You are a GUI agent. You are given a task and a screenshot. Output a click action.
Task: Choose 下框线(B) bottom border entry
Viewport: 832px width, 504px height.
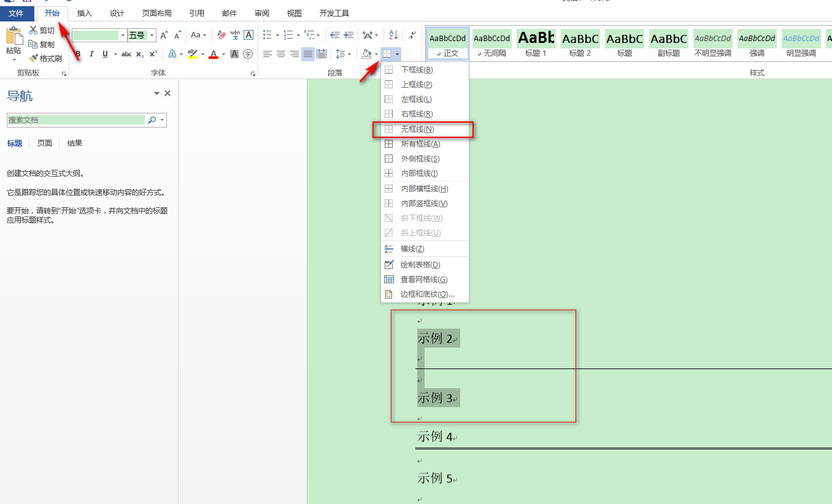pos(424,70)
